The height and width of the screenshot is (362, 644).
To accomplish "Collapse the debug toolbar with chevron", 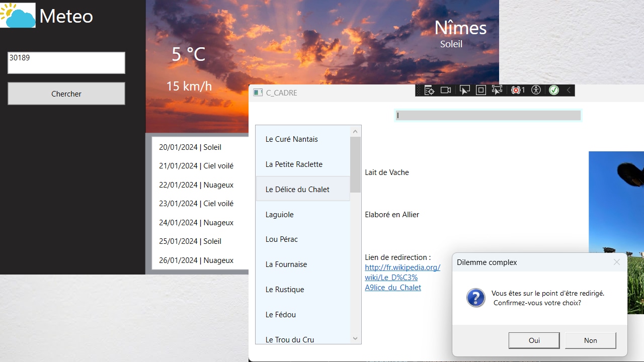I will coord(569,90).
